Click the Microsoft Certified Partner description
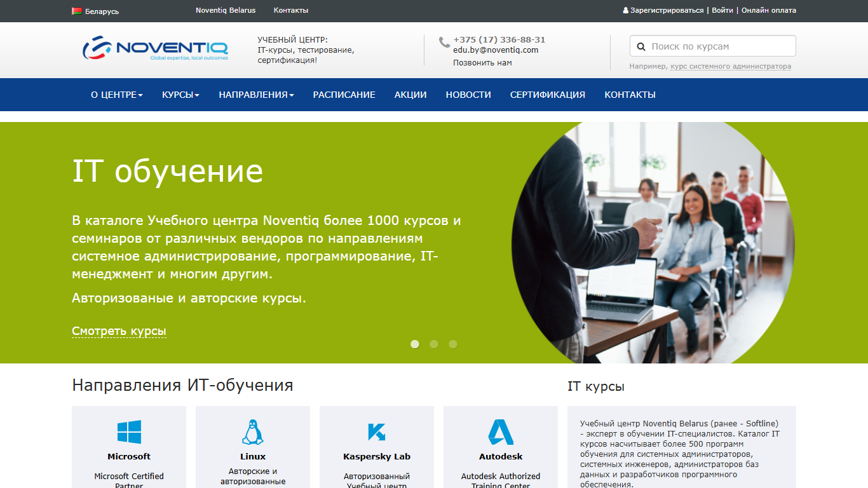Image resolution: width=868 pixels, height=488 pixels. pos(129,480)
